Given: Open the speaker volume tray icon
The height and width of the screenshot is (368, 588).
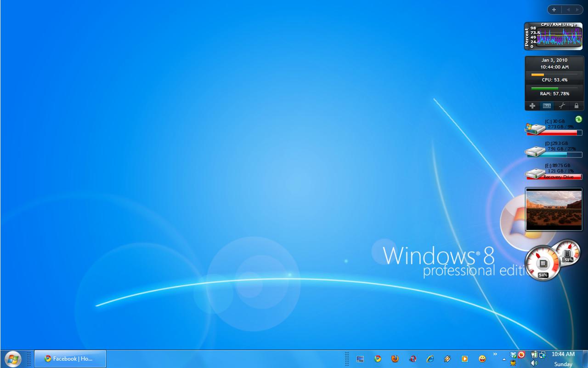Looking at the screenshot, I should click(534, 363).
